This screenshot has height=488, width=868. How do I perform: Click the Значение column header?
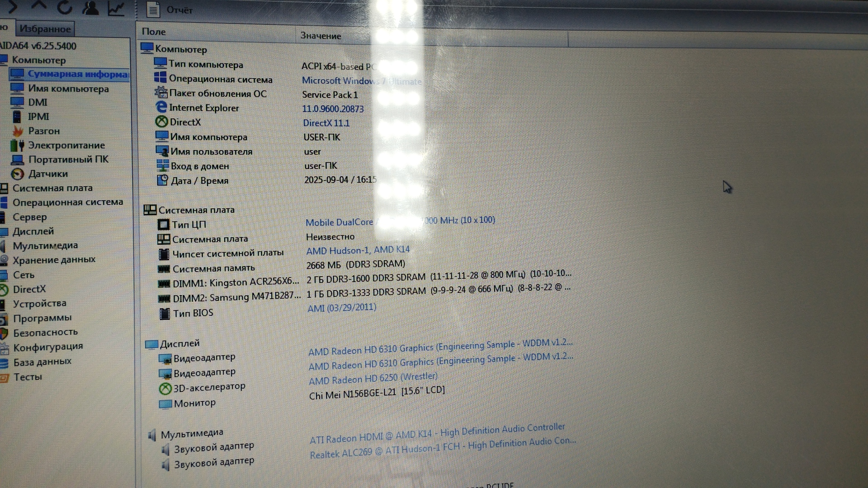coord(321,36)
